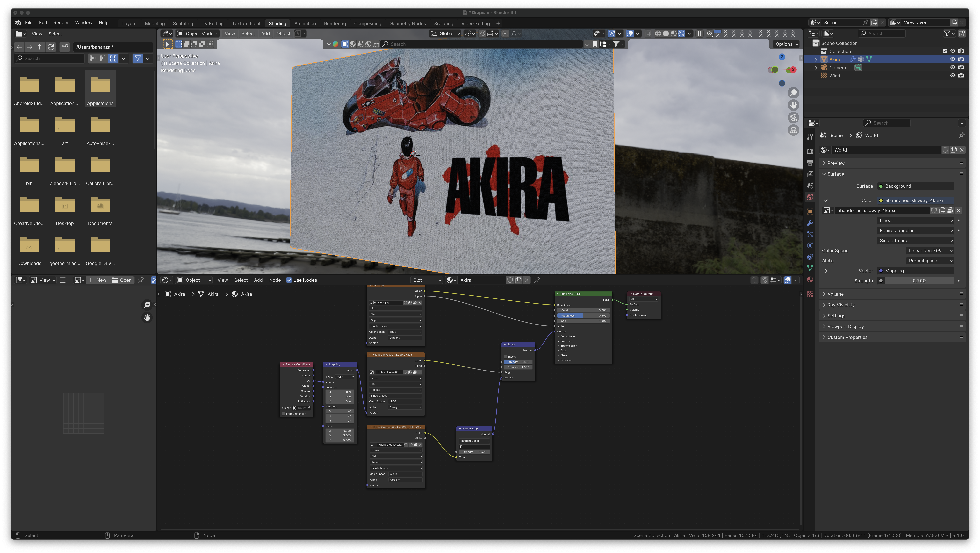Open Linear Rec.709 color space dropdown
This screenshot has height=553, width=980.
[x=930, y=251]
